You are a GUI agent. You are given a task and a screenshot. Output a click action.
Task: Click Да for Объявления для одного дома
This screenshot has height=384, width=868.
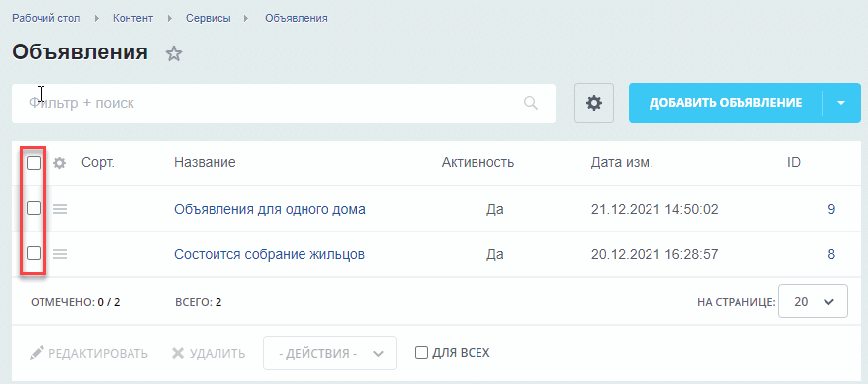tap(495, 210)
